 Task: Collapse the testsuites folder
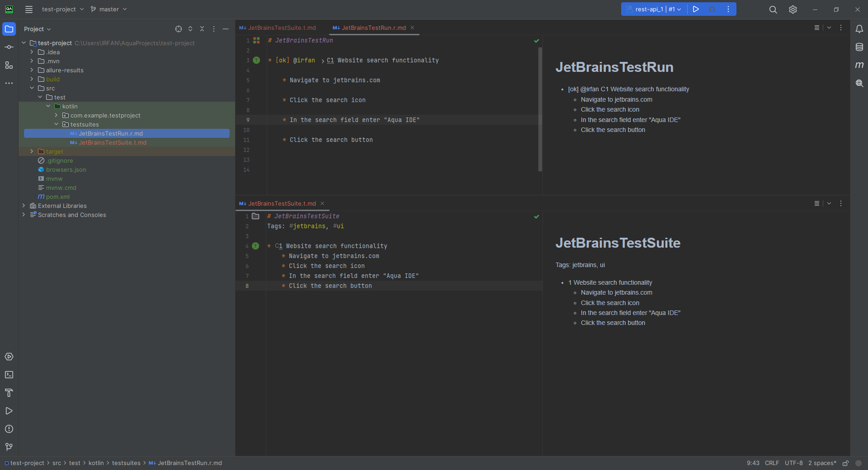[x=56, y=124]
